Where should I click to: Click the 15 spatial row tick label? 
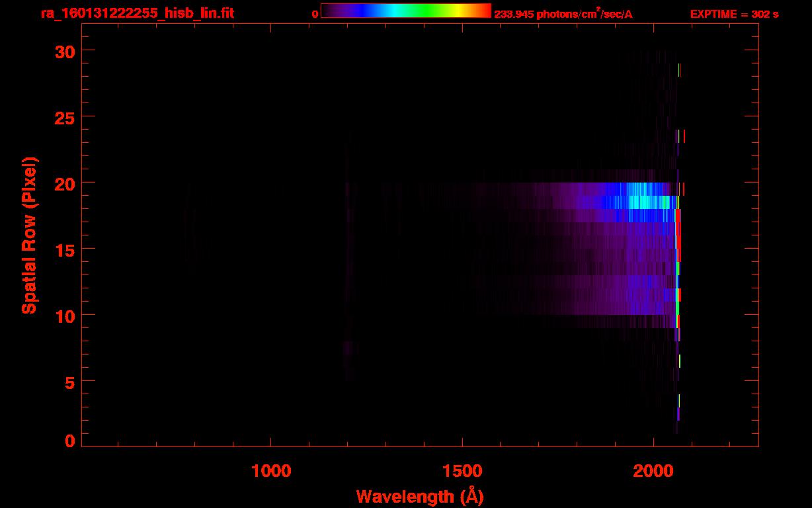(x=65, y=249)
